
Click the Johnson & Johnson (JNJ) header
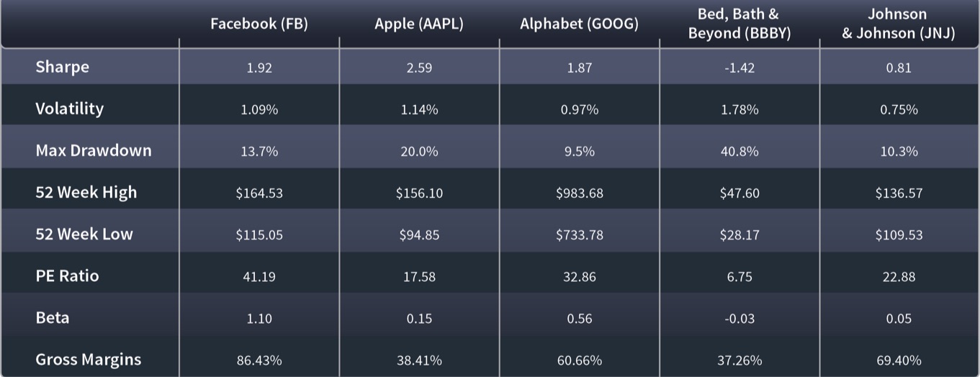pyautogui.click(x=899, y=24)
